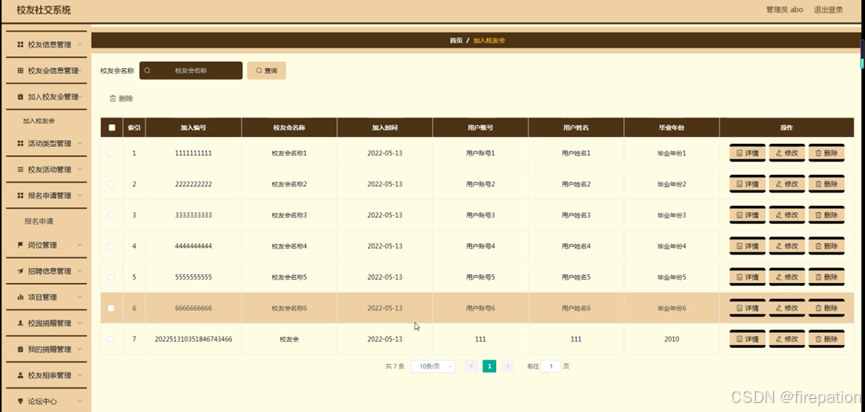Image resolution: width=865 pixels, height=412 pixels.
Task: Click the magnifier icon in search field
Action: [147, 71]
